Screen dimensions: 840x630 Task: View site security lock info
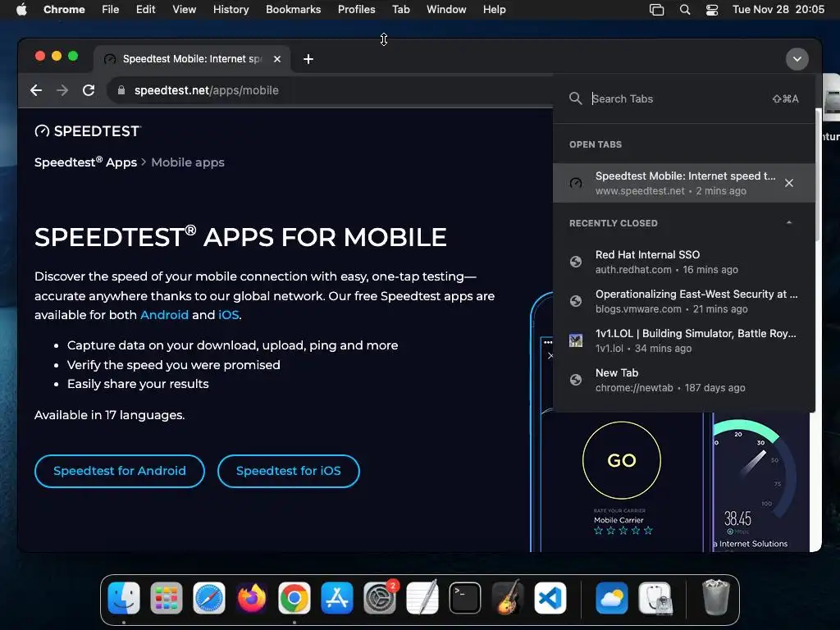(121, 90)
